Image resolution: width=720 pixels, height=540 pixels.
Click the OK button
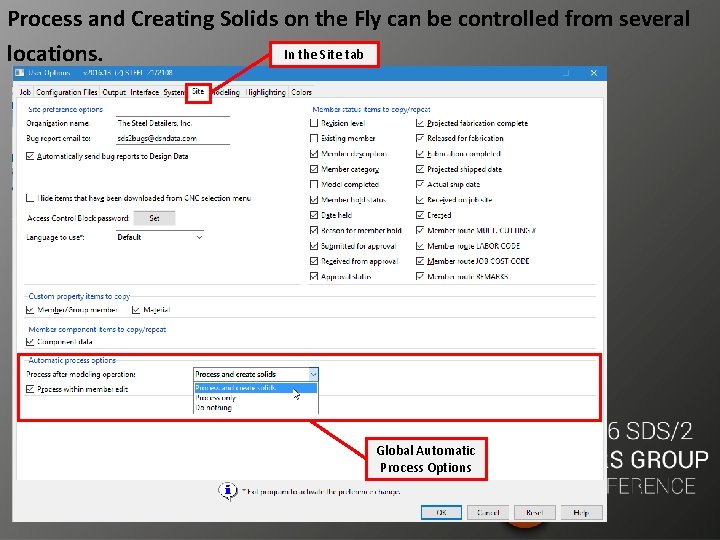point(441,512)
